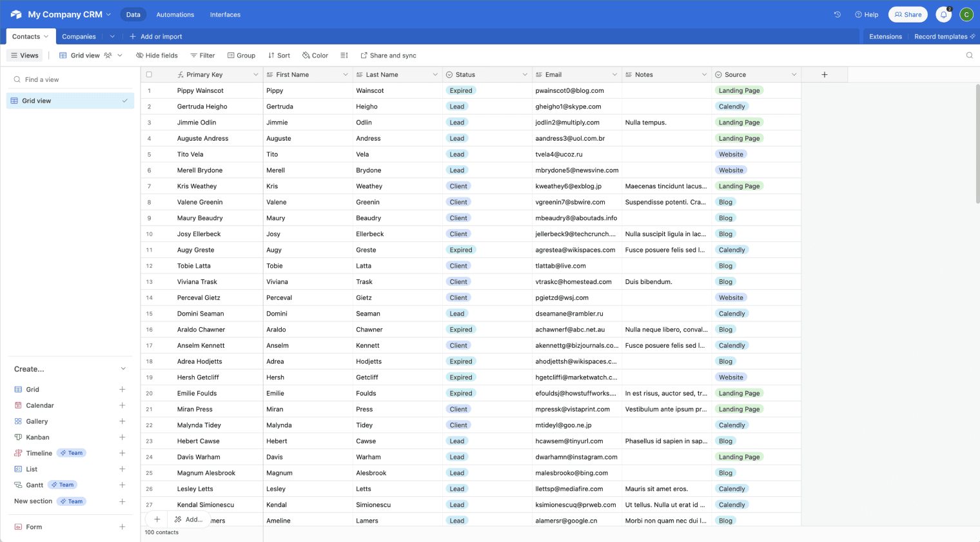Open the Notes column dropdown

coord(704,75)
